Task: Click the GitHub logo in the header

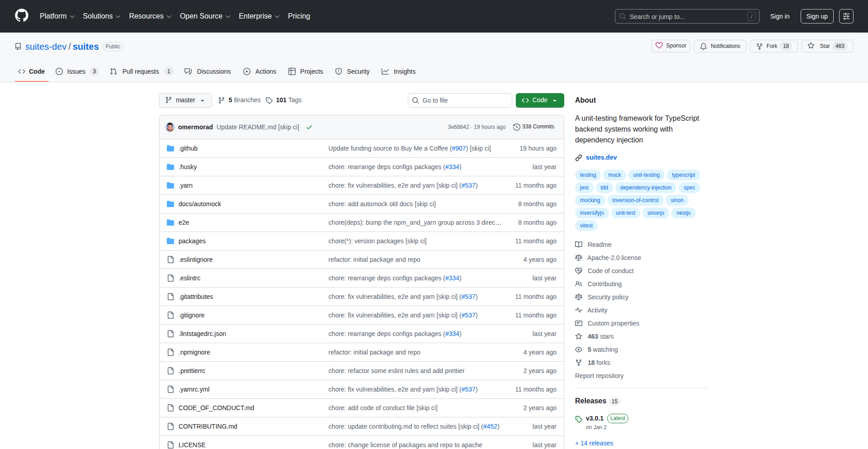Action: coord(21,16)
